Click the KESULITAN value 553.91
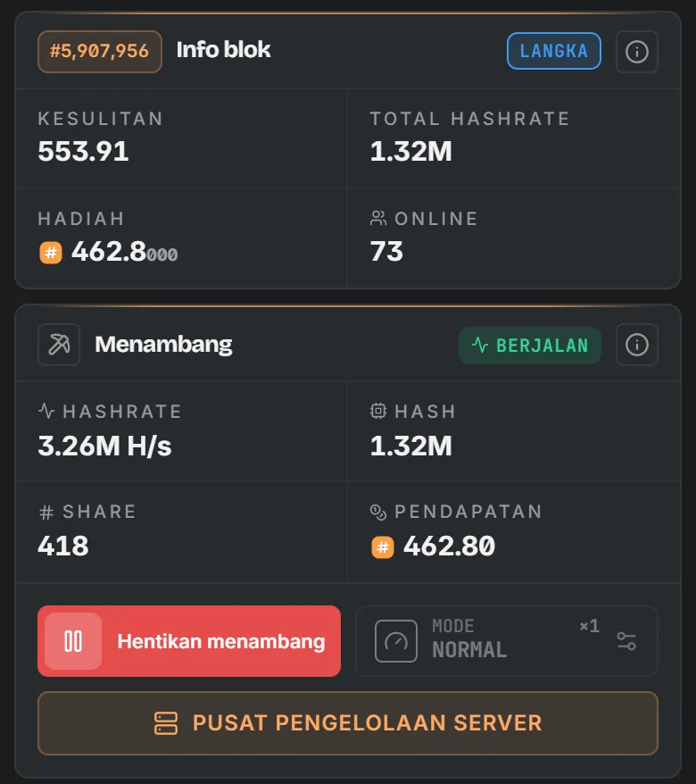 click(84, 151)
